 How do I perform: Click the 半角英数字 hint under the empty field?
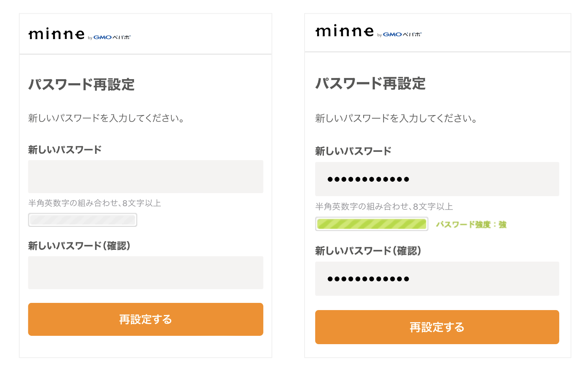(x=95, y=203)
